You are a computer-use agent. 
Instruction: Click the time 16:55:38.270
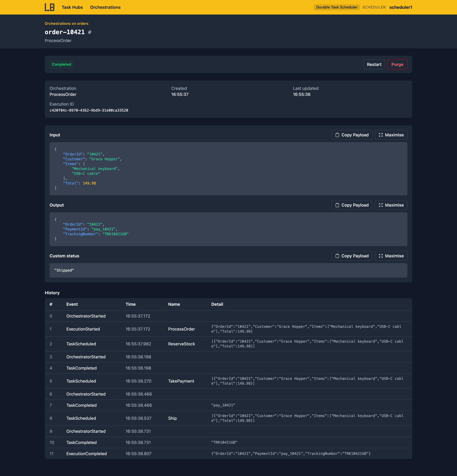(138, 381)
